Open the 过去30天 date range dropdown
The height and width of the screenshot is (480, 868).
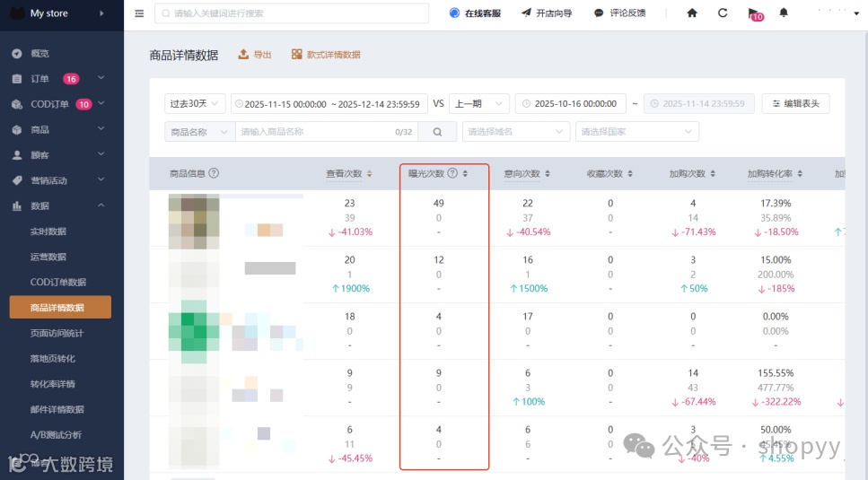194,103
